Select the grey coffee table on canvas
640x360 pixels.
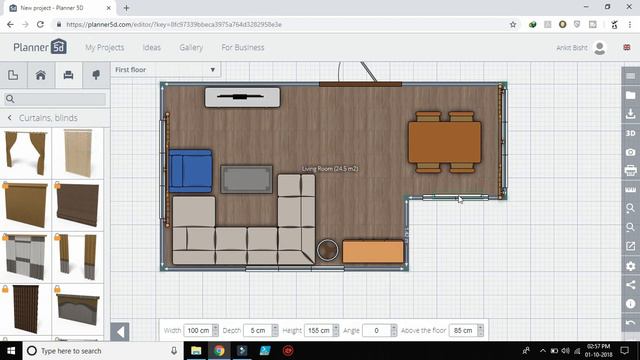[247, 179]
